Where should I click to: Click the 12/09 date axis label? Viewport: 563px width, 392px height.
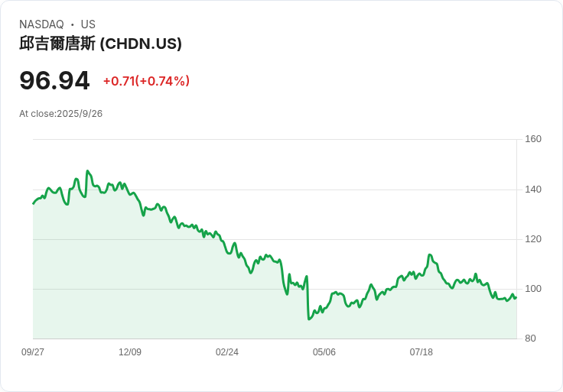130,352
